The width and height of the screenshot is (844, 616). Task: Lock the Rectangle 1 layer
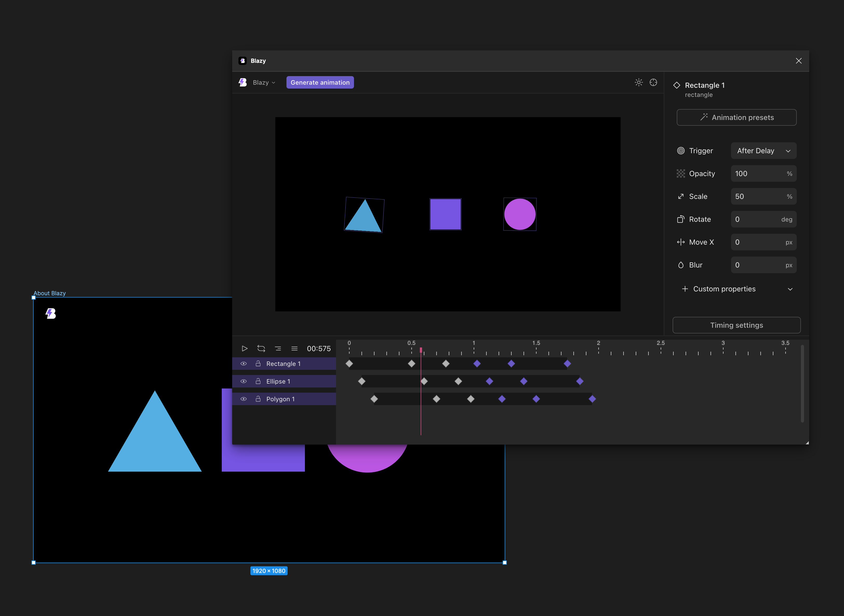tap(258, 363)
